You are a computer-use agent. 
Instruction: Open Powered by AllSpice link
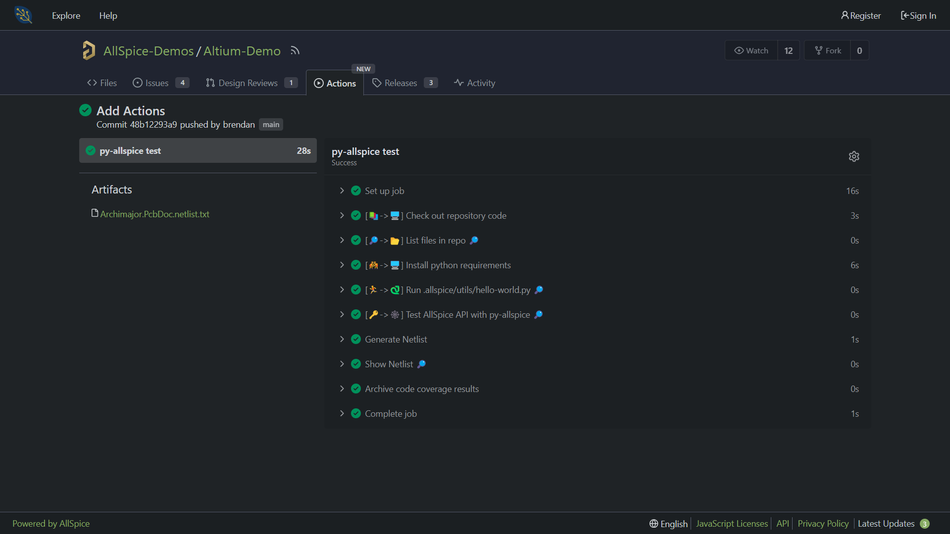pos(51,524)
